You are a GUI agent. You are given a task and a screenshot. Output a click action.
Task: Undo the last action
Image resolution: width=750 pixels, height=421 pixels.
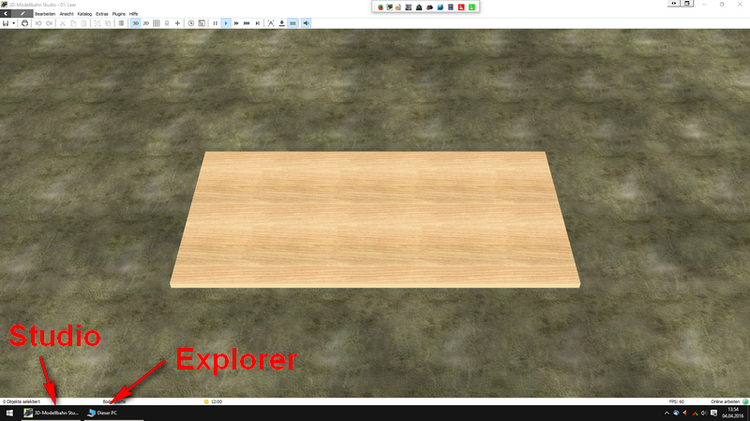[38, 23]
